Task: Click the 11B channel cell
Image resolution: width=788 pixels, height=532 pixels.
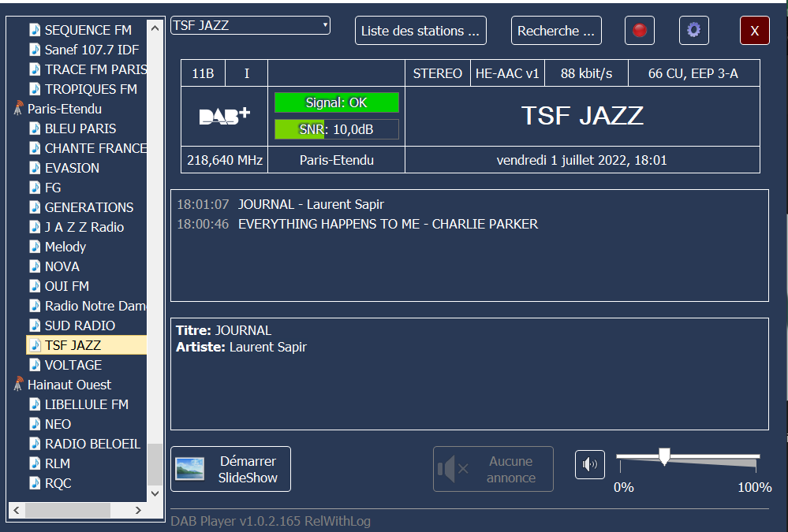Action: click(203, 73)
